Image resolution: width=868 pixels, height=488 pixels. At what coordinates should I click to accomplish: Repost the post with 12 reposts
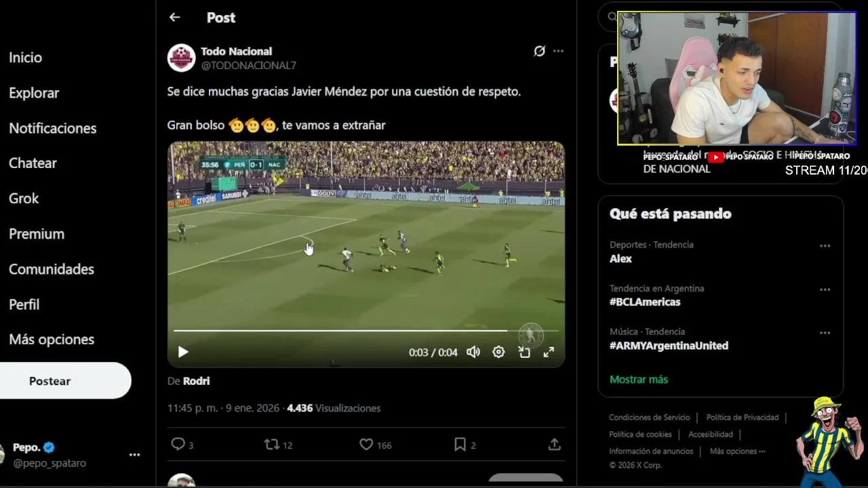pyautogui.click(x=271, y=445)
